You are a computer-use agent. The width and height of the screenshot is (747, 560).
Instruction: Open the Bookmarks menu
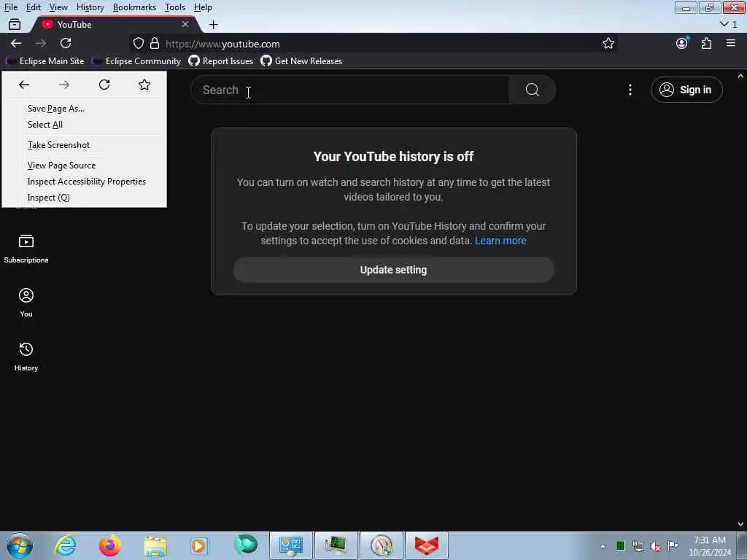click(134, 7)
